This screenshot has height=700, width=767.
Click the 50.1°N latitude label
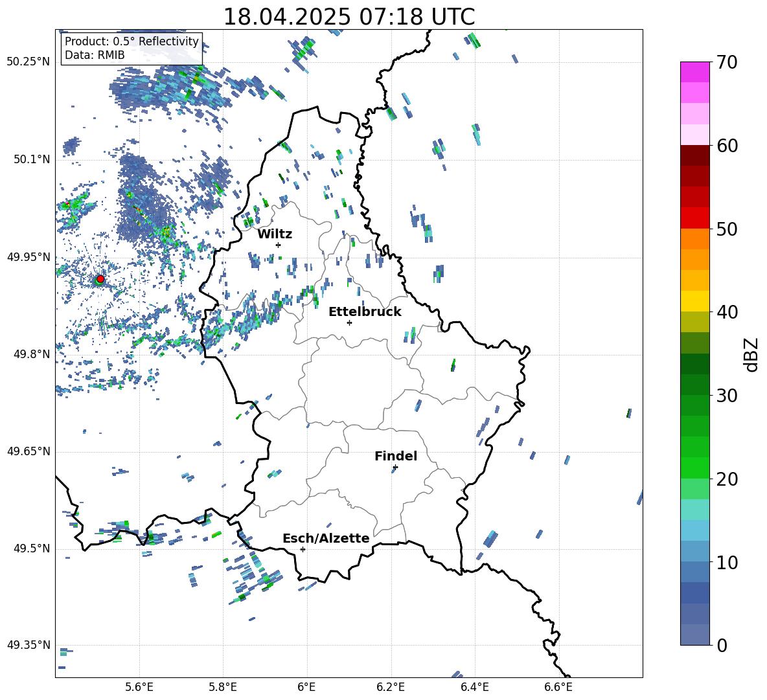(31, 160)
